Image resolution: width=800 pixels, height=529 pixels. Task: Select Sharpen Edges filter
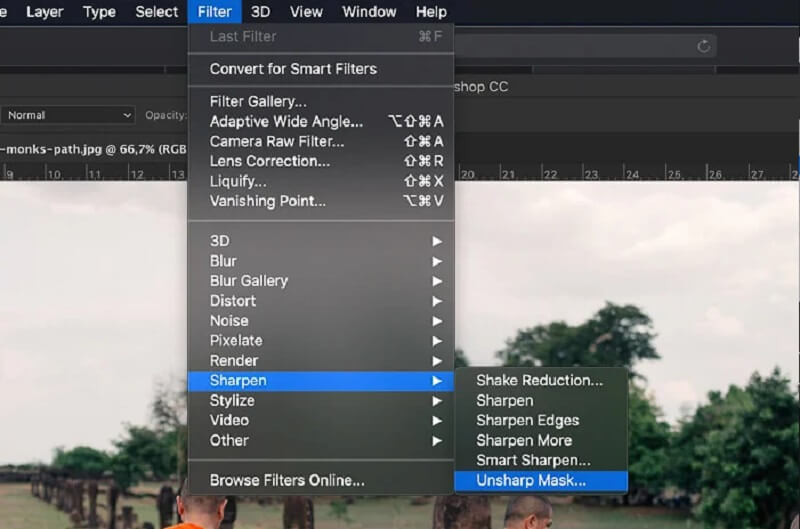527,421
